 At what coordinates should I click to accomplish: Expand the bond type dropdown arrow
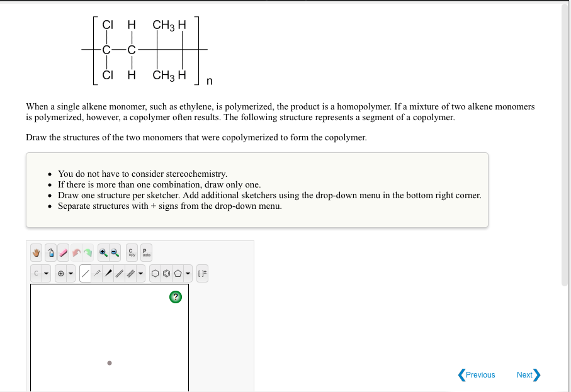tap(140, 273)
